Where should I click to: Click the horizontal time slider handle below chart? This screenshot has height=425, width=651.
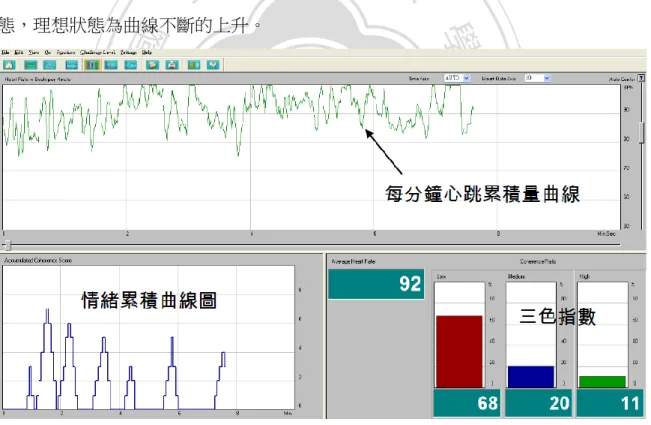tap(8, 245)
